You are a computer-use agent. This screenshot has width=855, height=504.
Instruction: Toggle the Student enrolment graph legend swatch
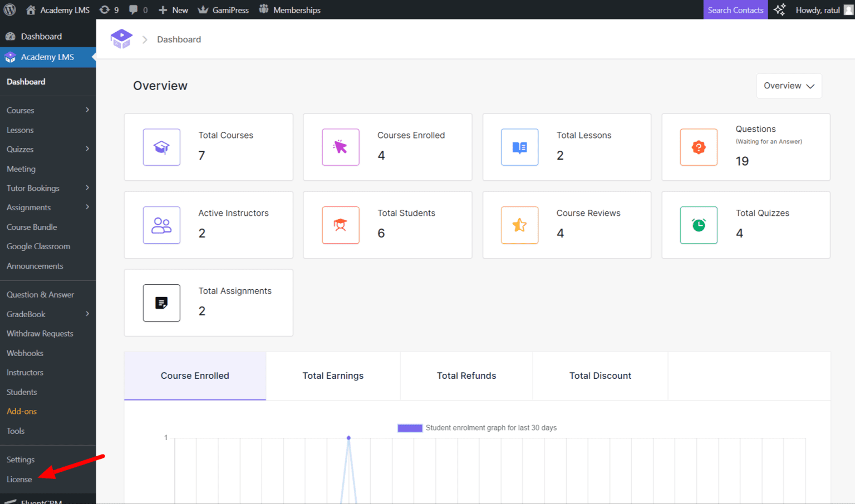(x=410, y=428)
